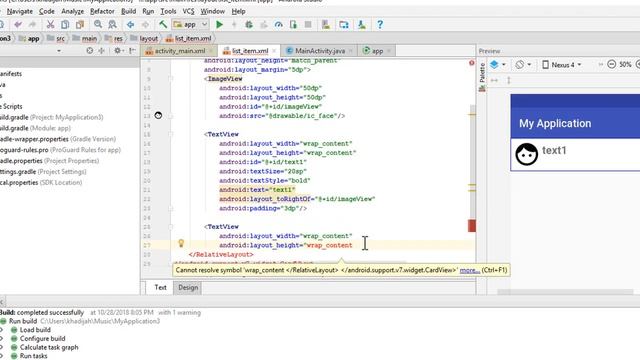This screenshot has height=360, width=640.
Task: Open project view selector dropdown arrow
Action: (59, 51)
